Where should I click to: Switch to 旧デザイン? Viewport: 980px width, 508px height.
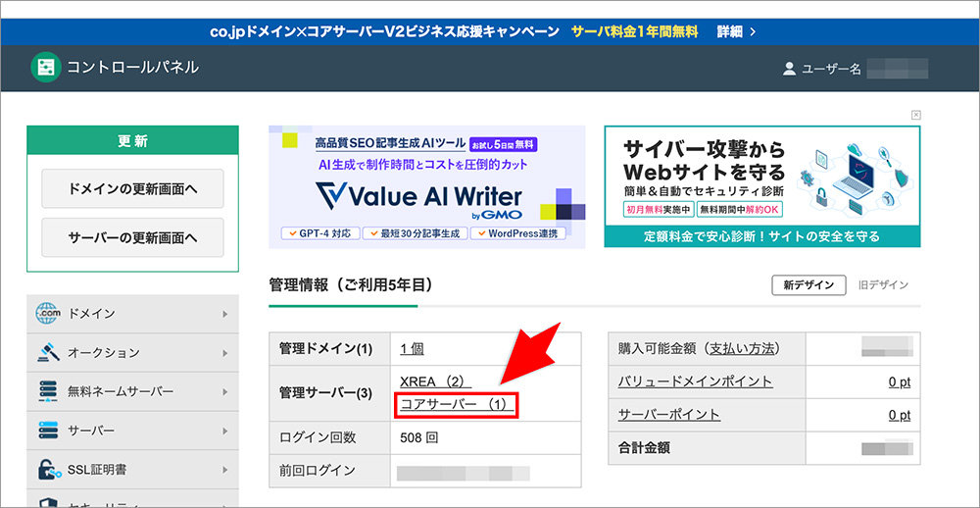click(x=883, y=284)
